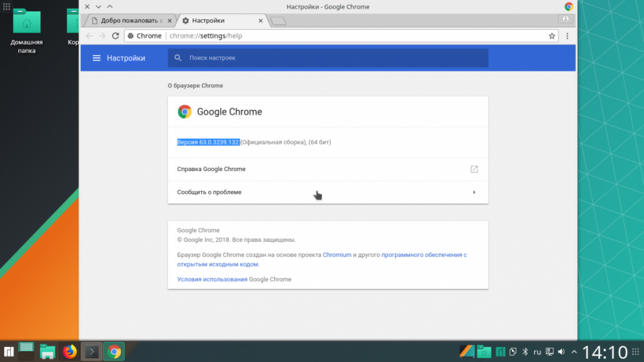Click the Chrome icon in window title bar
The image size is (644, 362).
tap(569, 6)
